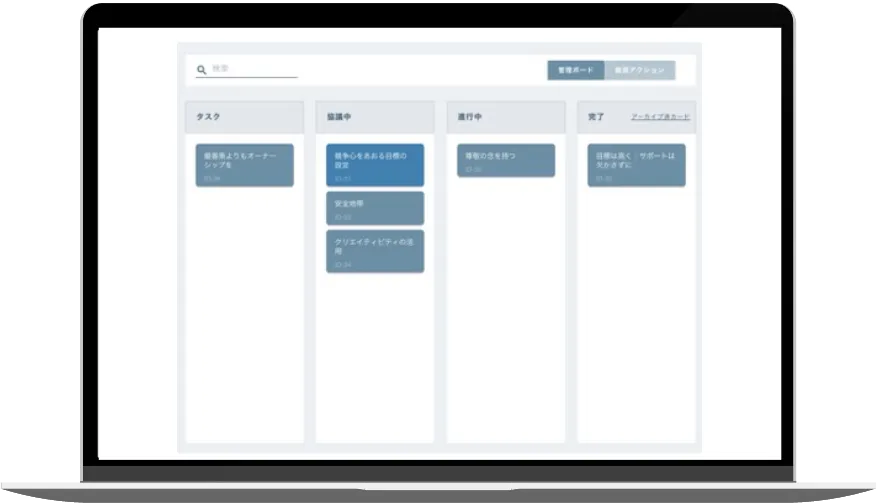Click empty space in the 協議中 column

[374, 360]
